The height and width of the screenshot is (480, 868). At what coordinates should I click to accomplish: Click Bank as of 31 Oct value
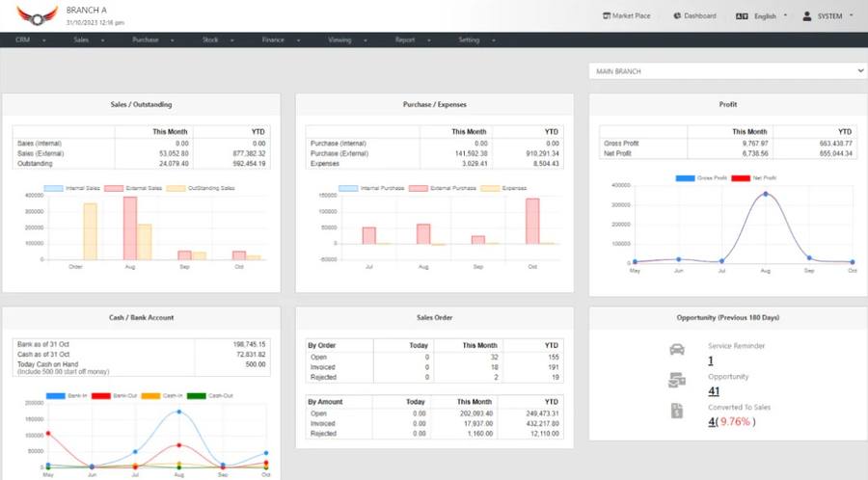coord(249,344)
